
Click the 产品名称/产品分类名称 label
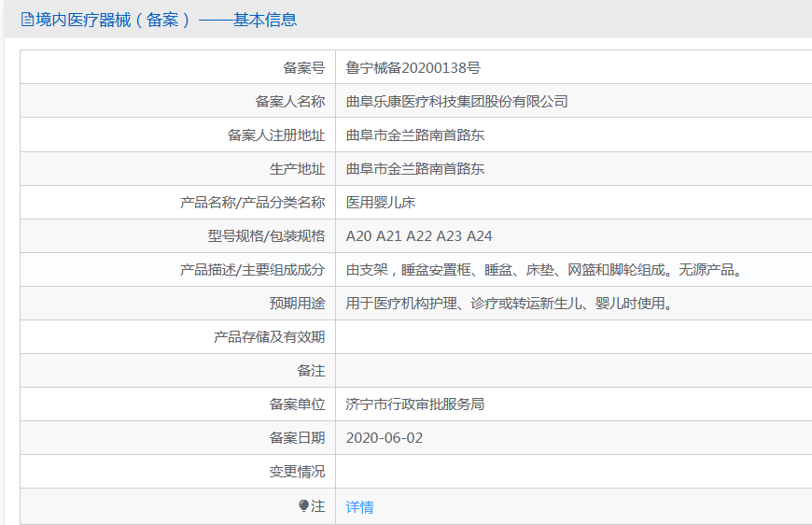click(252, 202)
